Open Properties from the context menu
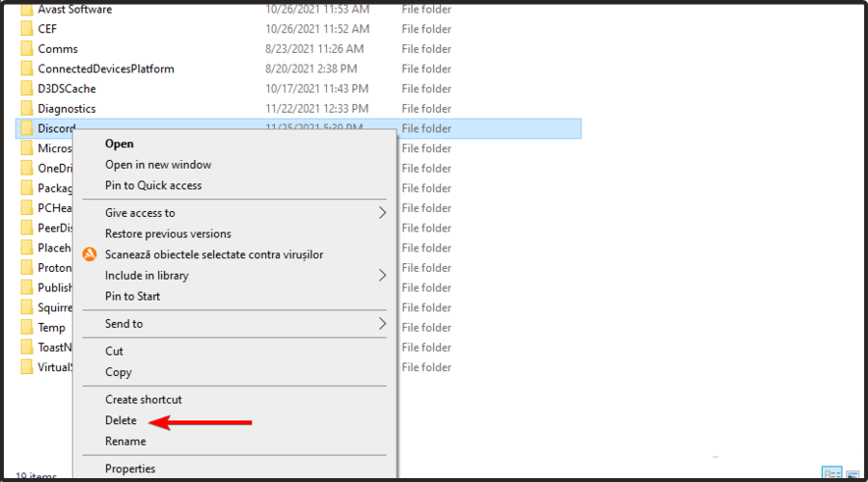This screenshot has height=482, width=868. pos(130,469)
